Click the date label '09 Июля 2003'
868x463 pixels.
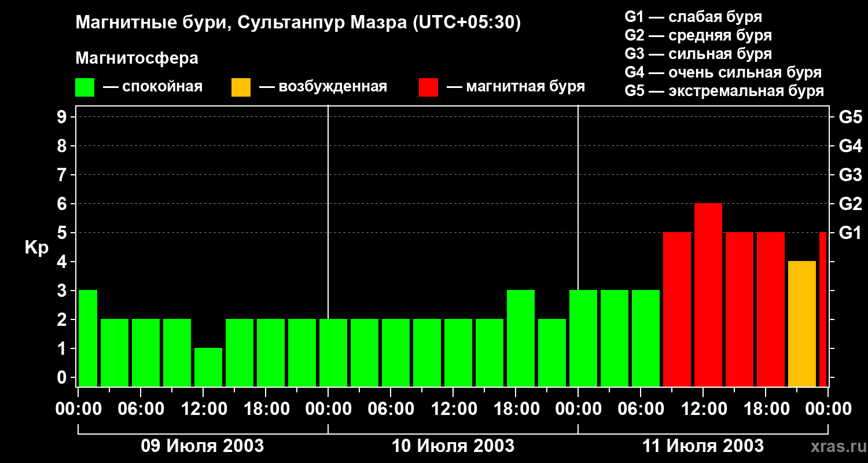pos(203,446)
